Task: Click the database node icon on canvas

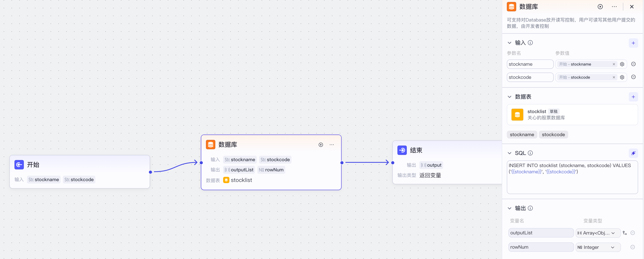Action: click(210, 144)
